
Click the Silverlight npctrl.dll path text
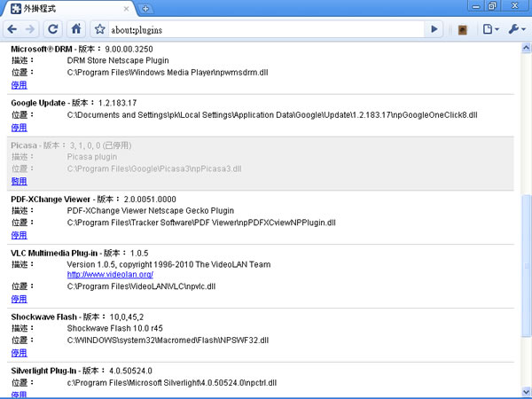pyautogui.click(x=172, y=383)
